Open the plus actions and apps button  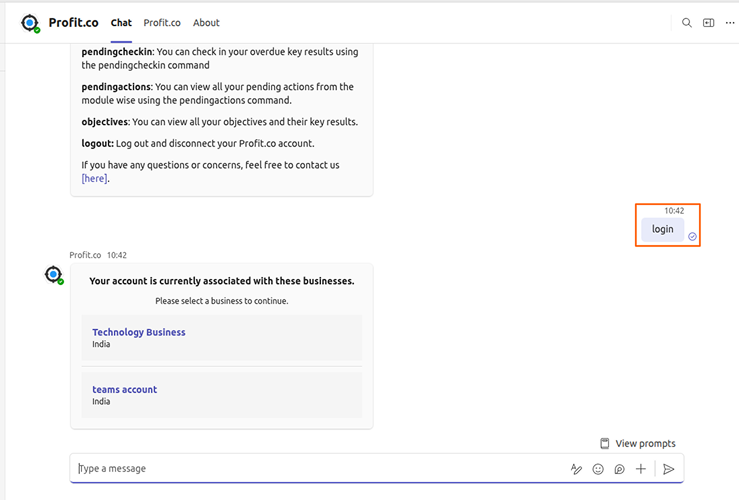(x=640, y=469)
